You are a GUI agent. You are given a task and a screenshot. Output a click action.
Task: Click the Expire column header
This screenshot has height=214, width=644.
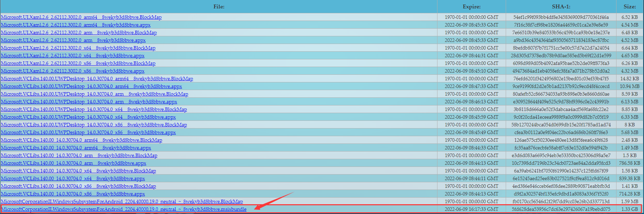click(x=471, y=7)
